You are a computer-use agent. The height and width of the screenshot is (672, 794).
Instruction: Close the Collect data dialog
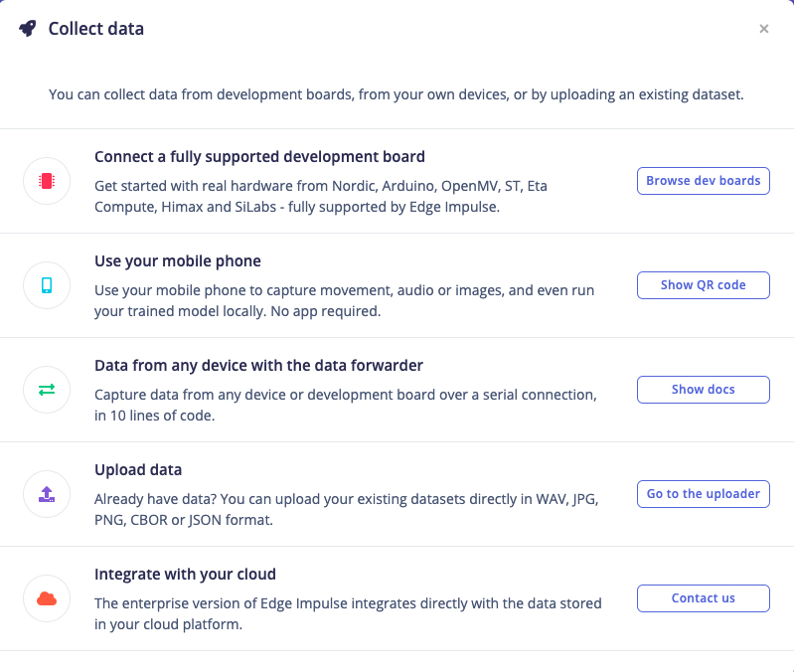764,29
